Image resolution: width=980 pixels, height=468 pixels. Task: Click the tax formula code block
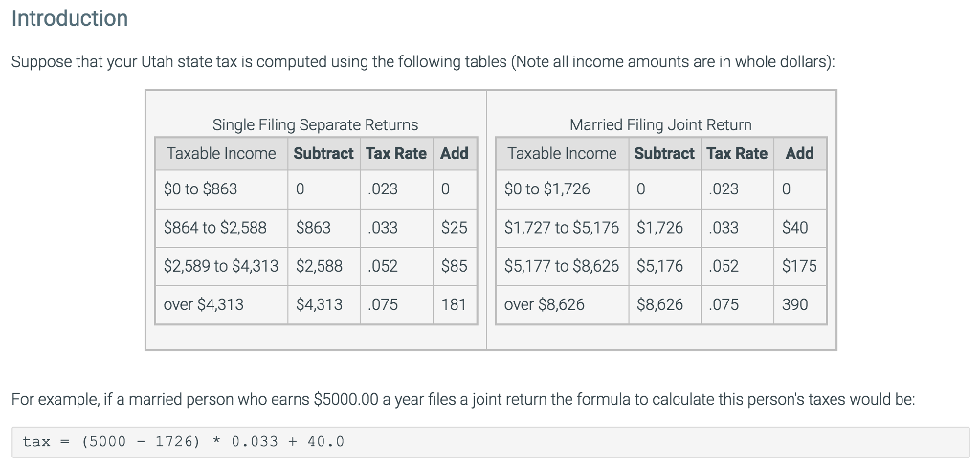tap(490, 441)
